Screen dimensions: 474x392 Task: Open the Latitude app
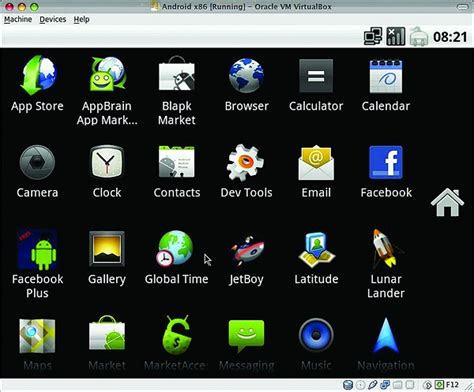(316, 257)
